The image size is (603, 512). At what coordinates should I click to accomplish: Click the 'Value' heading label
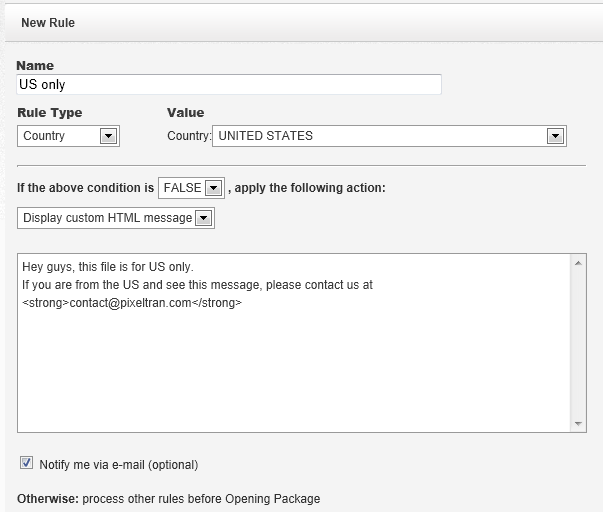point(185,113)
